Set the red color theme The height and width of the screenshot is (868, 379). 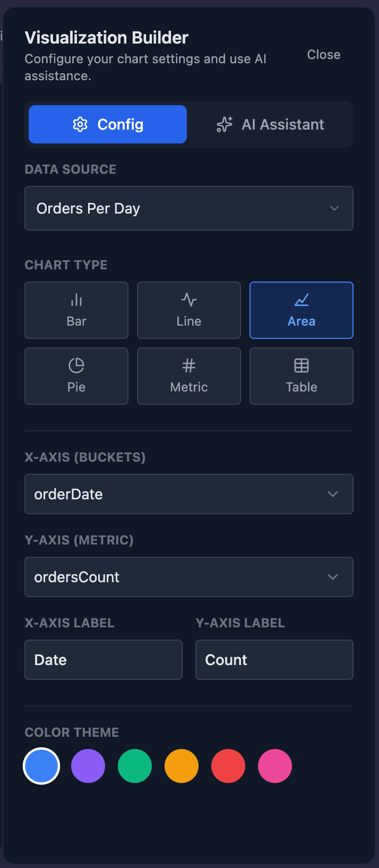click(228, 766)
